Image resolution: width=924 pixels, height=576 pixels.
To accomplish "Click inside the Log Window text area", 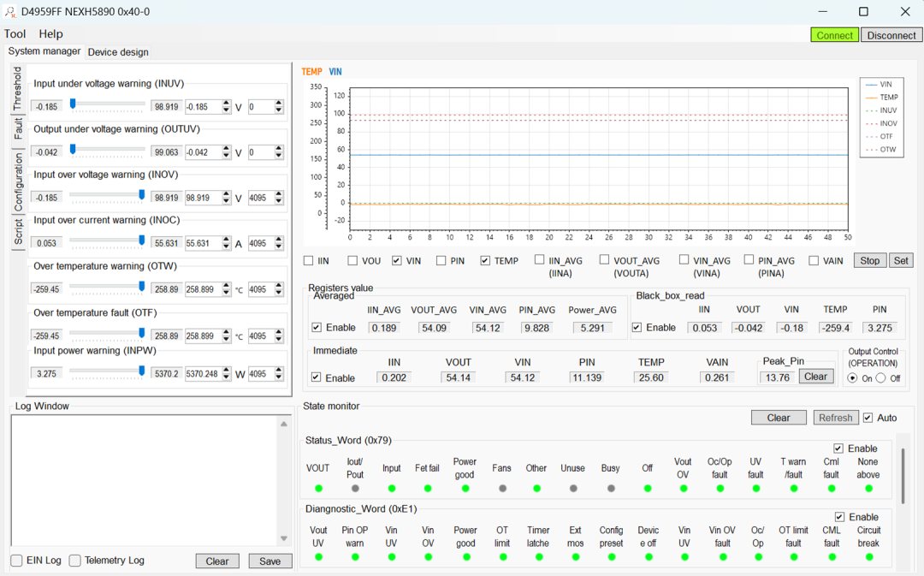I will coord(145,480).
